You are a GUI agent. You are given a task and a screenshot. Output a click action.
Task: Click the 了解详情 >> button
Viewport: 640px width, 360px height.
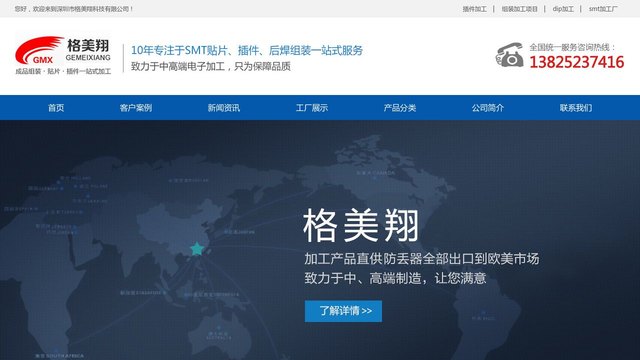click(x=343, y=311)
